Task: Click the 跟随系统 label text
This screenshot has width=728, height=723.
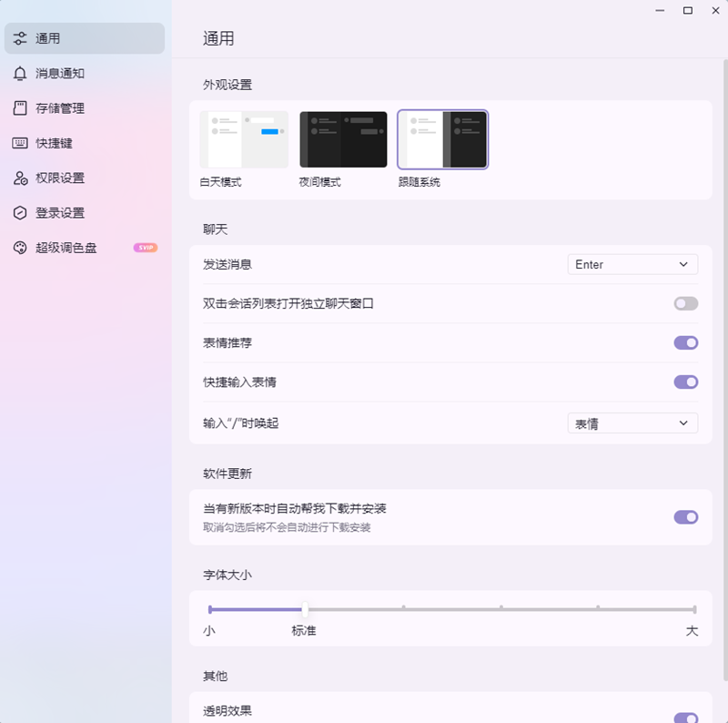Action: coord(420,182)
